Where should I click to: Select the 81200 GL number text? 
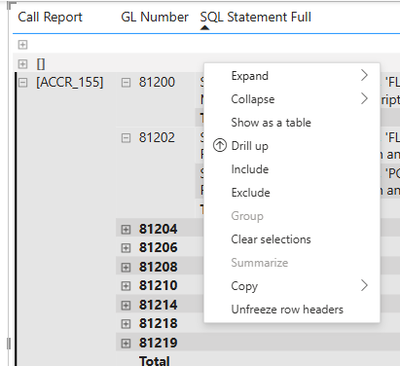[x=157, y=82]
